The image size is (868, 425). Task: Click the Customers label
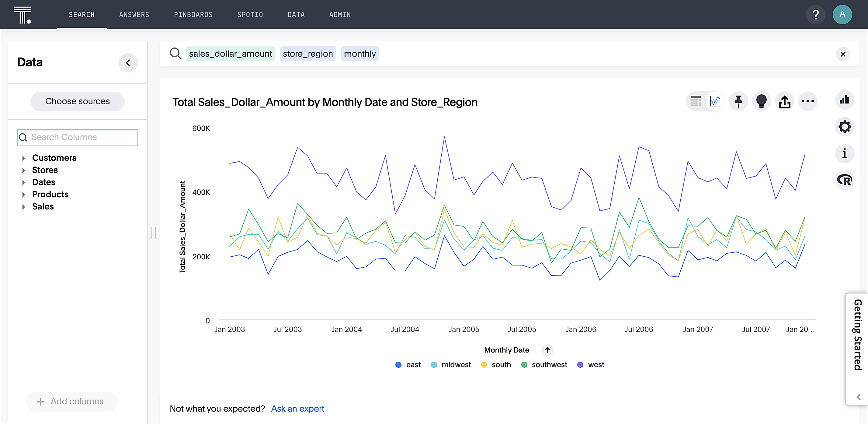point(54,158)
